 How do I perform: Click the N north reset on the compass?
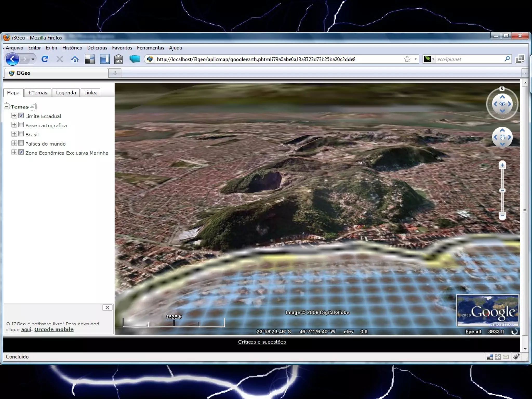point(502,89)
